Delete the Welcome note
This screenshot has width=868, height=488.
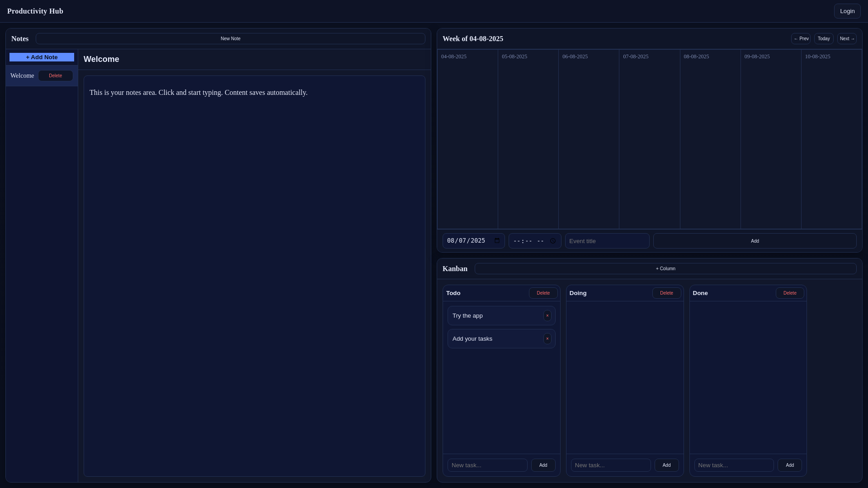pyautogui.click(x=56, y=76)
